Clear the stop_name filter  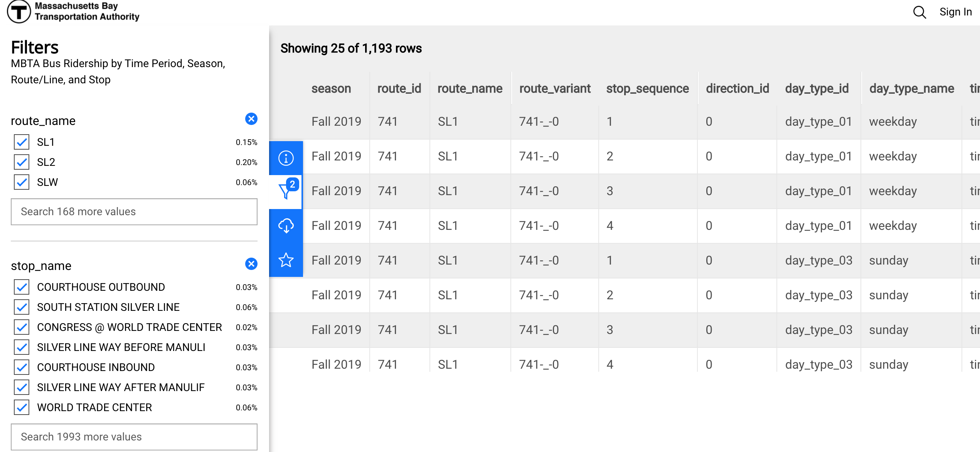pos(251,264)
